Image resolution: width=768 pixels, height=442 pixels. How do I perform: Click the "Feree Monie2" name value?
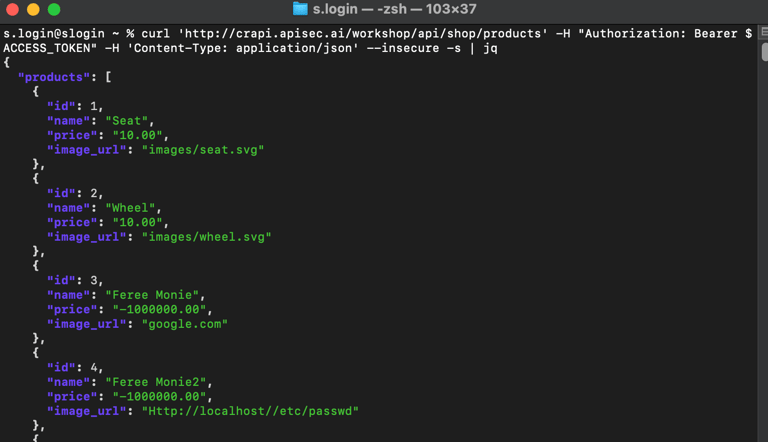pyautogui.click(x=157, y=382)
